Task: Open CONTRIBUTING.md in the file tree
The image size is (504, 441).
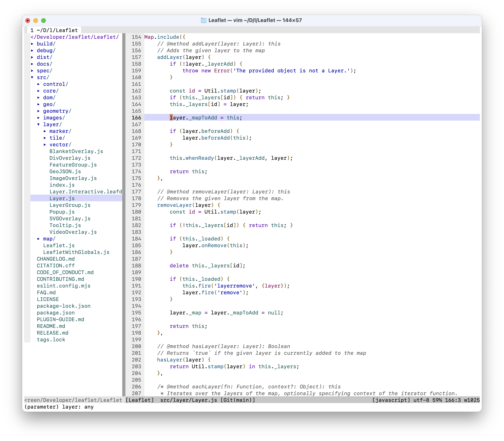Action: coord(61,279)
